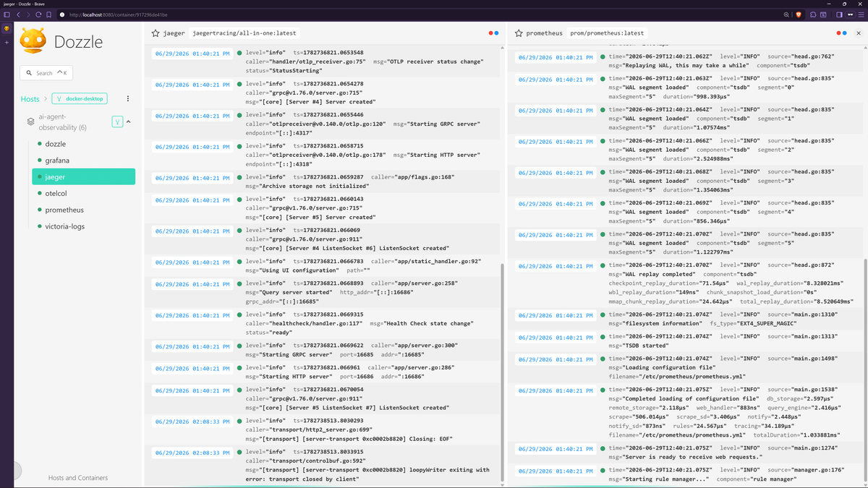The image size is (868, 488).
Task: Click the Search box in sidebar
Action: click(x=46, y=73)
